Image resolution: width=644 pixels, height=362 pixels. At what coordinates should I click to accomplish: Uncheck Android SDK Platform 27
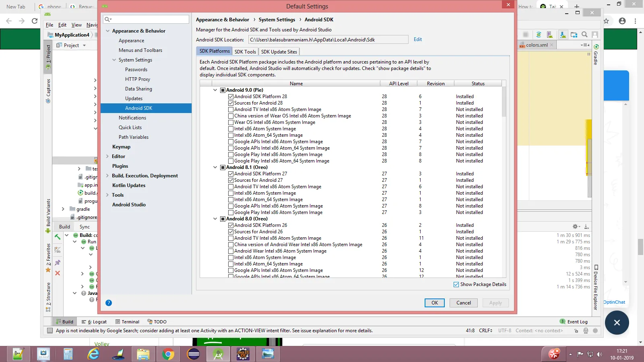click(231, 174)
